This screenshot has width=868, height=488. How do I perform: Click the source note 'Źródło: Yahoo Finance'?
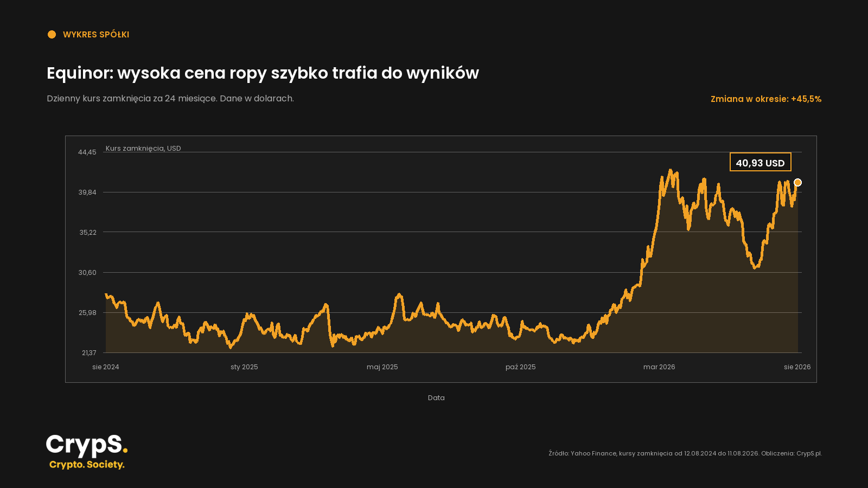tap(582, 453)
